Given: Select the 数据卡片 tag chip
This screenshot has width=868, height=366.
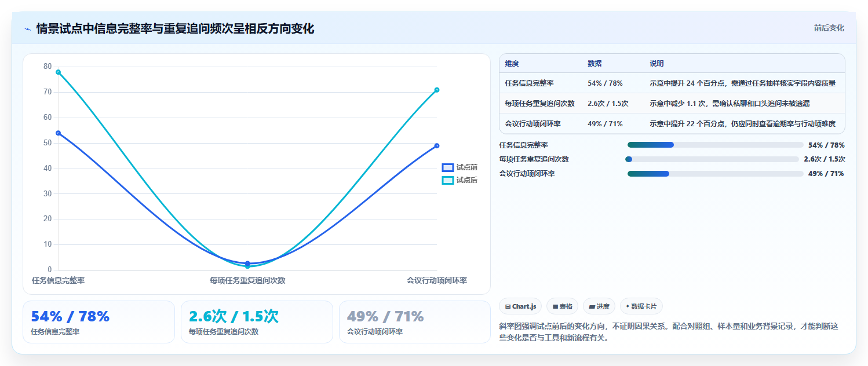Looking at the screenshot, I should tap(641, 306).
